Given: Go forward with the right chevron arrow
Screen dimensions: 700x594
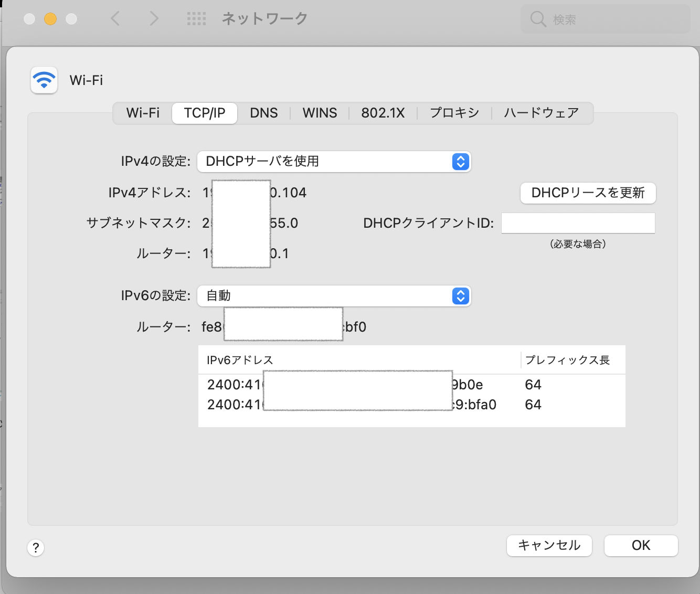Looking at the screenshot, I should tap(154, 19).
